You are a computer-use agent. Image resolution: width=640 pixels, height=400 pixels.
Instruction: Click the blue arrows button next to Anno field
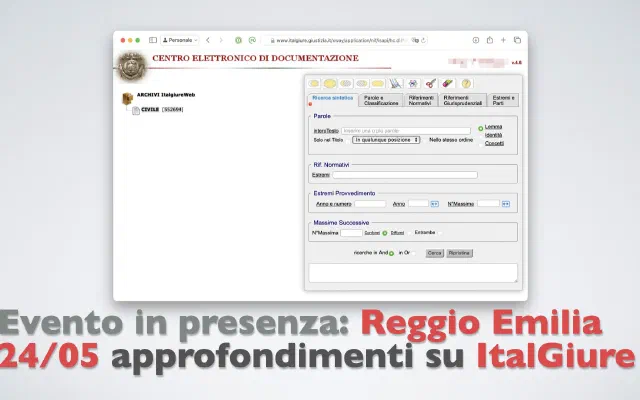[435, 204]
